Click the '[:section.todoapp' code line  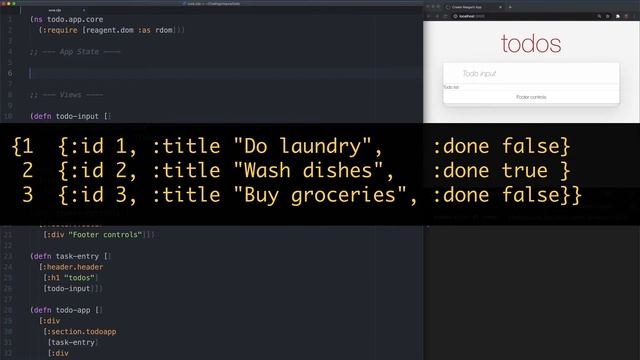(x=80, y=331)
